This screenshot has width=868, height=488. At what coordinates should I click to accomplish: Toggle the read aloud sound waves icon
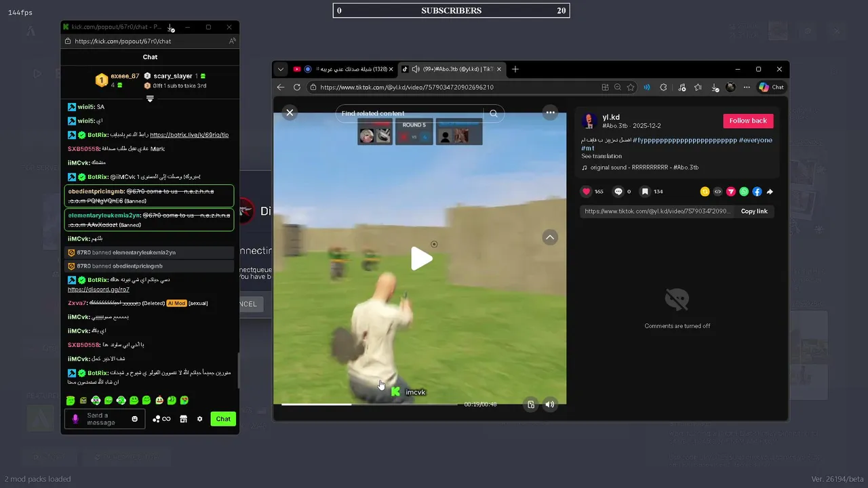647,87
